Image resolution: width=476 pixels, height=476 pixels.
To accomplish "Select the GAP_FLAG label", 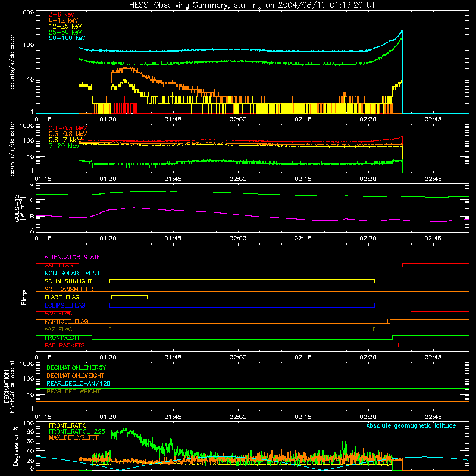I will pyautogui.click(x=58, y=265).
